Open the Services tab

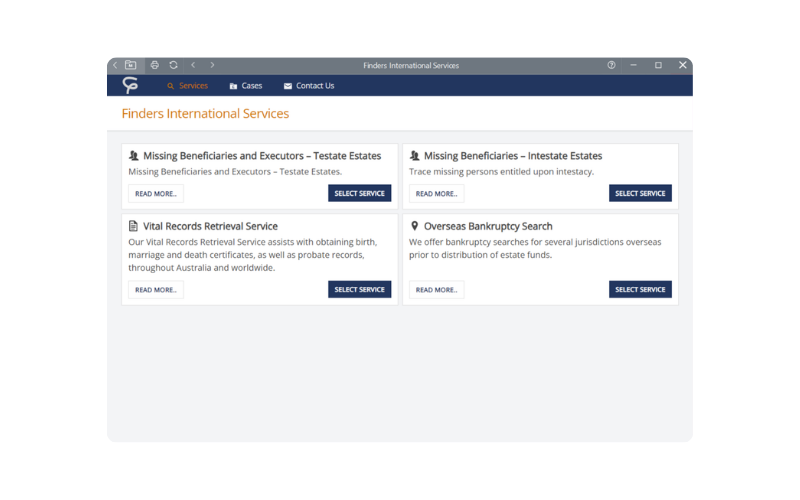pos(187,86)
